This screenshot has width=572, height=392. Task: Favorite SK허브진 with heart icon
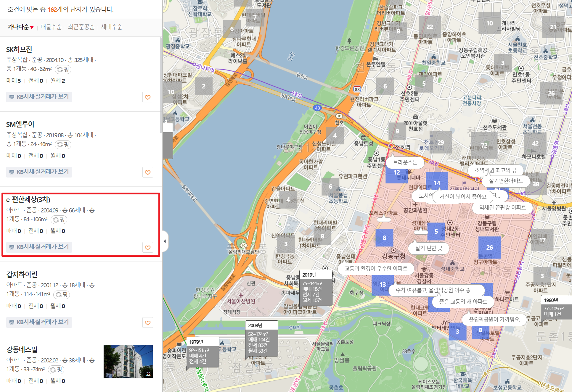(x=148, y=97)
